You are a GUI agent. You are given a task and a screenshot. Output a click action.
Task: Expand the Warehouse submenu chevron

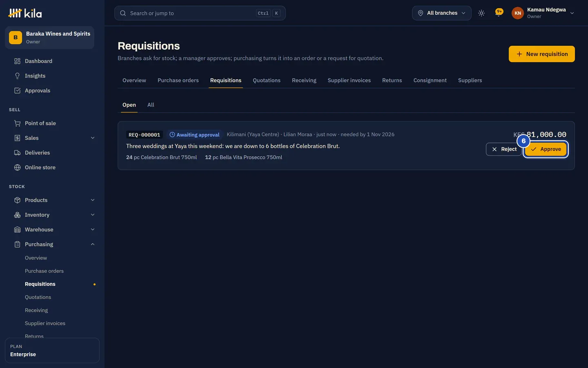[x=93, y=229]
